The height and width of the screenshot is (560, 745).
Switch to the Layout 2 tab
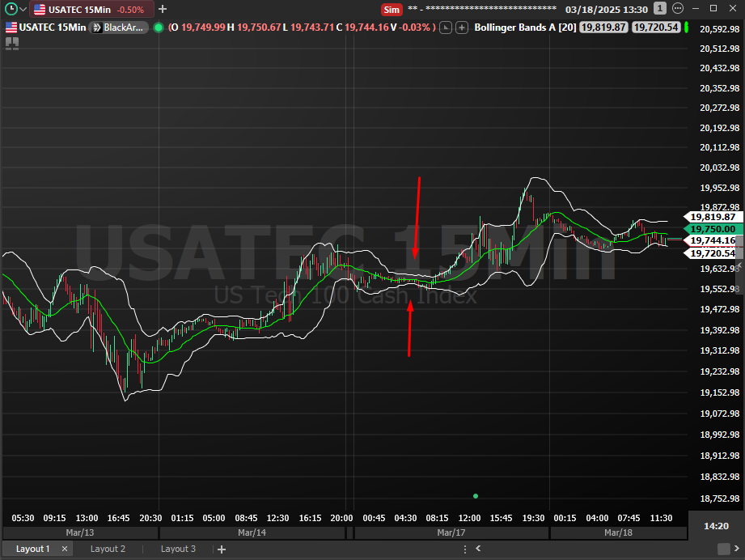click(108, 549)
